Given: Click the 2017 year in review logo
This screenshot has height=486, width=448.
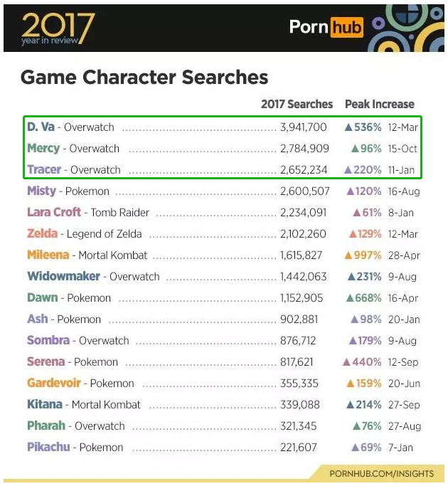Looking at the screenshot, I should point(58,28).
